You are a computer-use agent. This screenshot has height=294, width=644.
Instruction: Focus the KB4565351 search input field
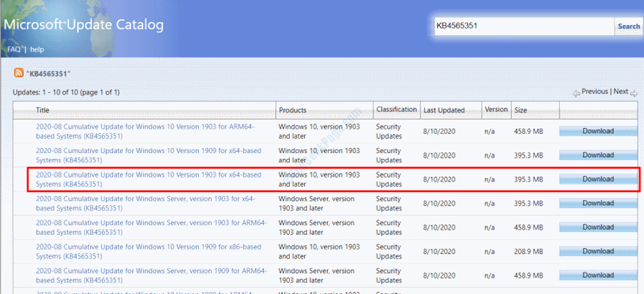(x=524, y=26)
